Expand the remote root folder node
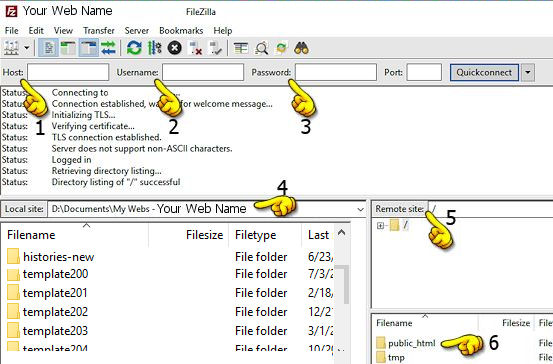Image resolution: width=553 pixels, height=364 pixels. click(380, 225)
